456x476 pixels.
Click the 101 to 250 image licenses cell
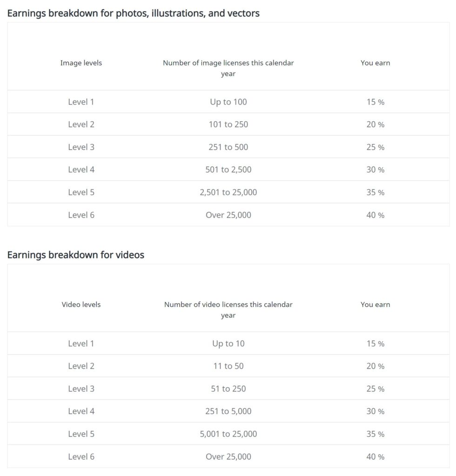coord(228,125)
